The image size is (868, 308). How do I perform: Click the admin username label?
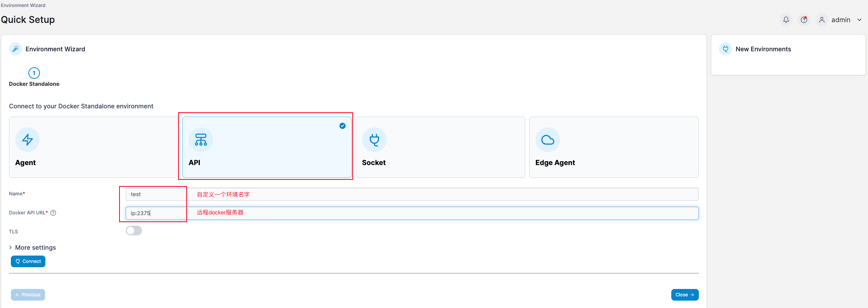pos(841,20)
